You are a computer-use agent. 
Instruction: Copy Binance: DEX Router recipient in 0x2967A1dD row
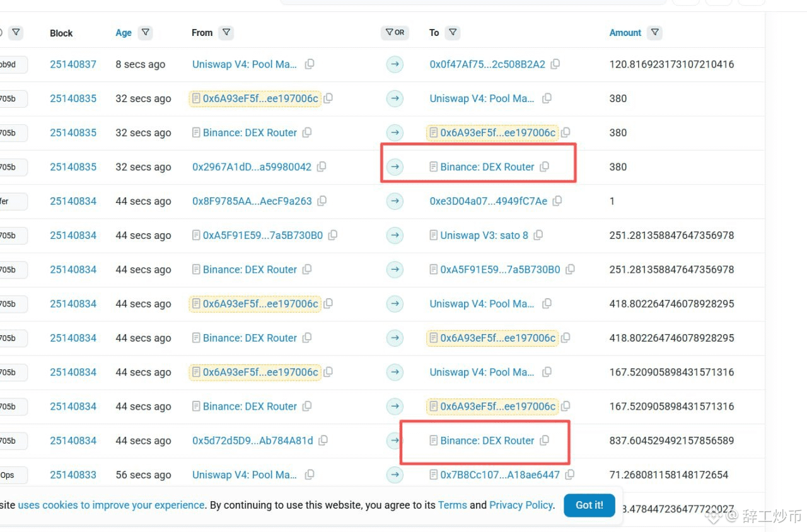(x=545, y=167)
